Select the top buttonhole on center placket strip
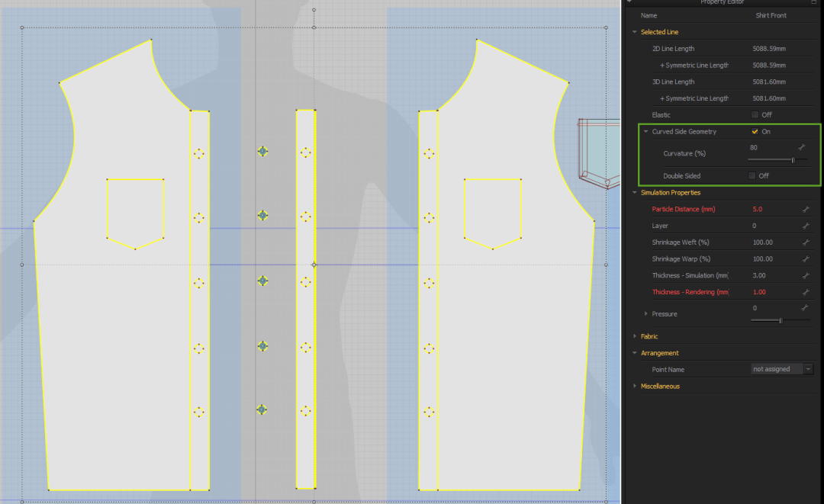Image resolution: width=824 pixels, height=504 pixels. point(305,152)
